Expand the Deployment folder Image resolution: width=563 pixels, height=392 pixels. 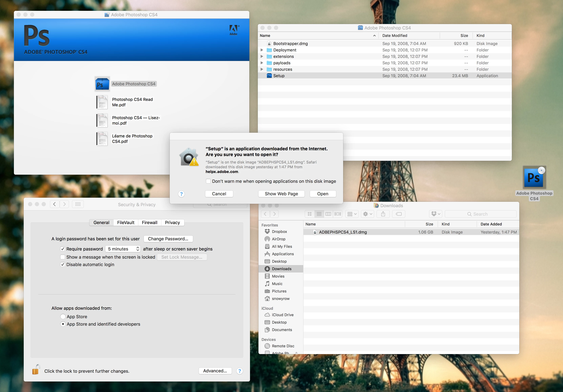262,50
